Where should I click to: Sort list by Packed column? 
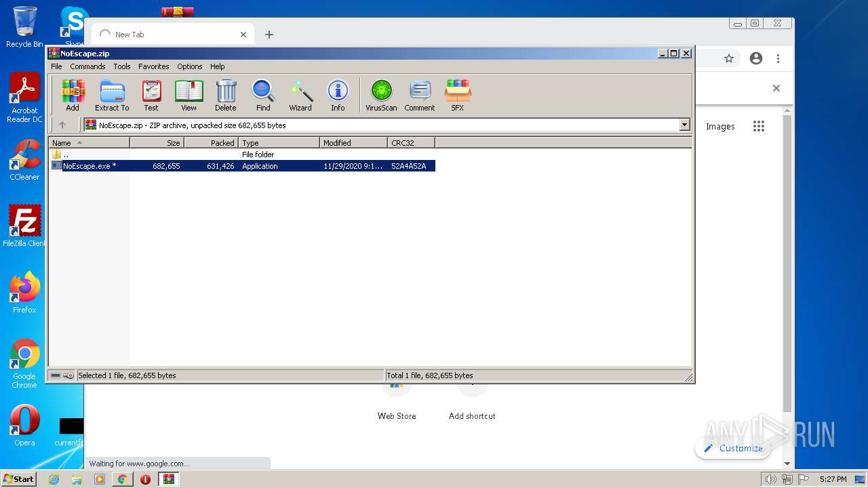point(212,143)
